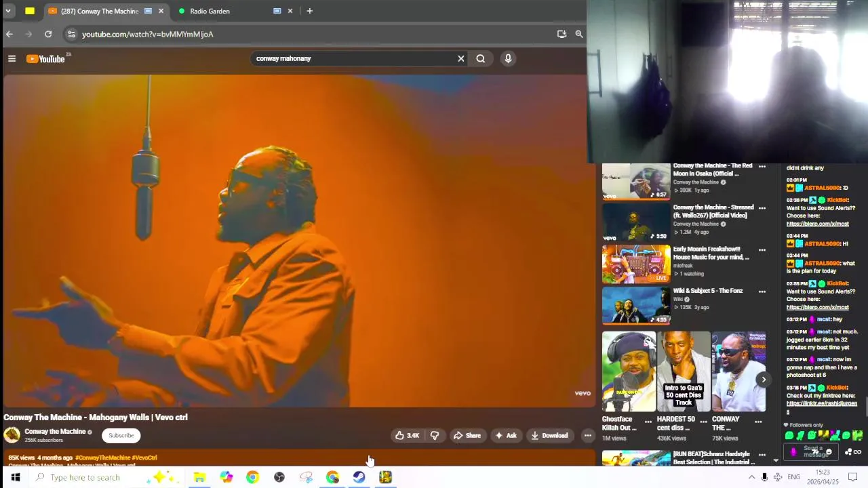
Task: Click the Ask button below video
Action: (x=506, y=436)
